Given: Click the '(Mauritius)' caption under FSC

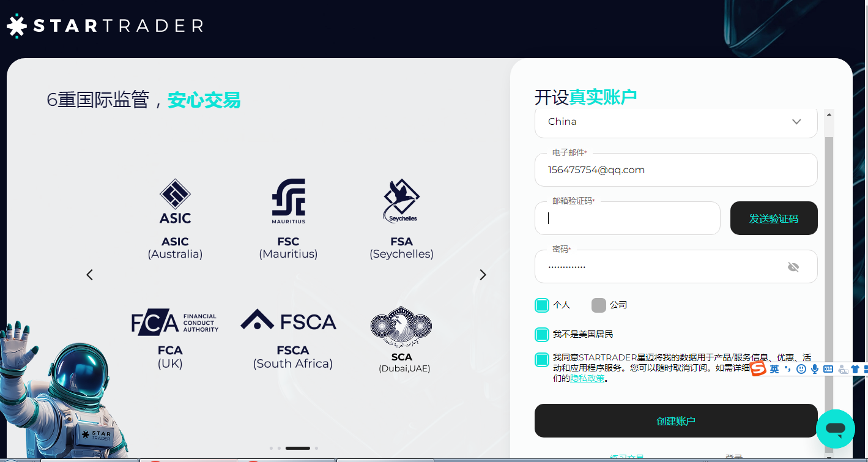Looking at the screenshot, I should (x=288, y=254).
